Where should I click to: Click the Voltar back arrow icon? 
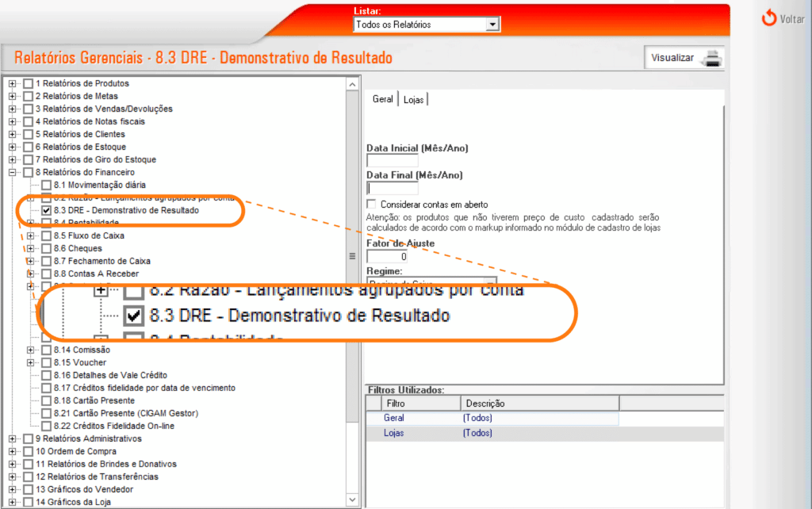click(769, 18)
